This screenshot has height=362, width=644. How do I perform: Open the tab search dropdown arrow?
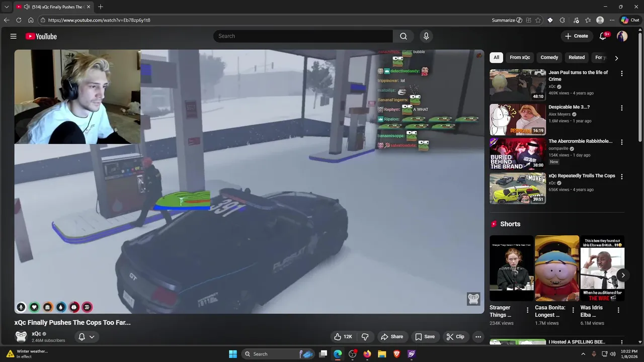pyautogui.click(x=7, y=7)
